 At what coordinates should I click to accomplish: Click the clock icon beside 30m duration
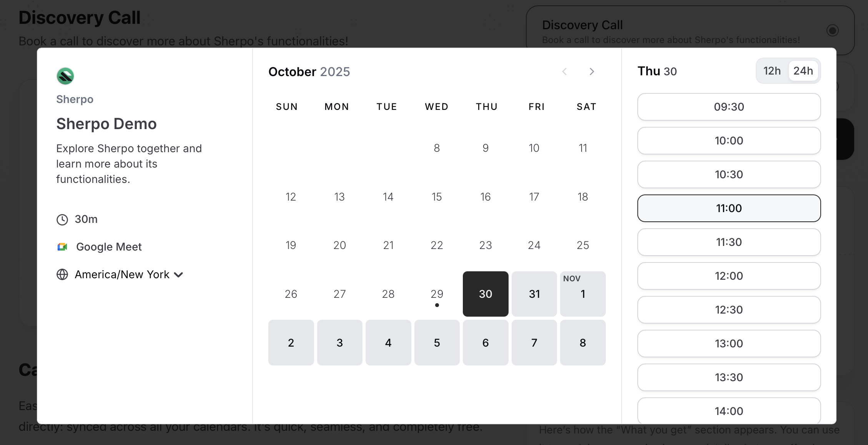coord(62,219)
